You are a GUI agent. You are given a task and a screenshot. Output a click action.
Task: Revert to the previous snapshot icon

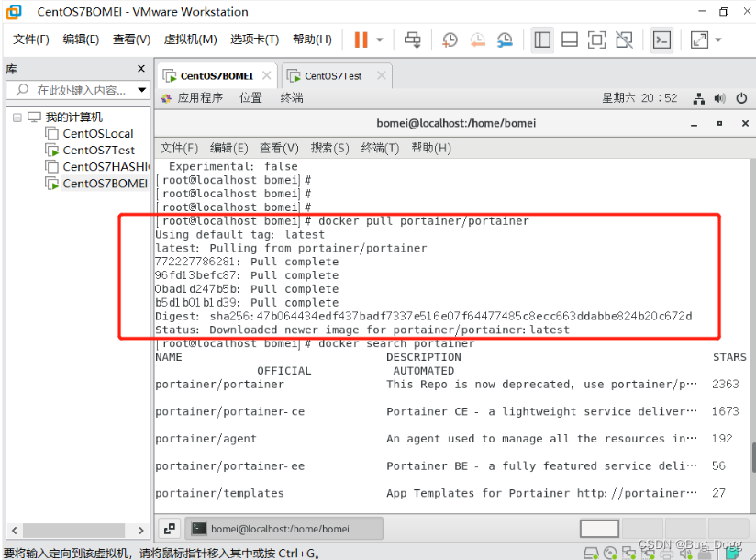coord(477,39)
